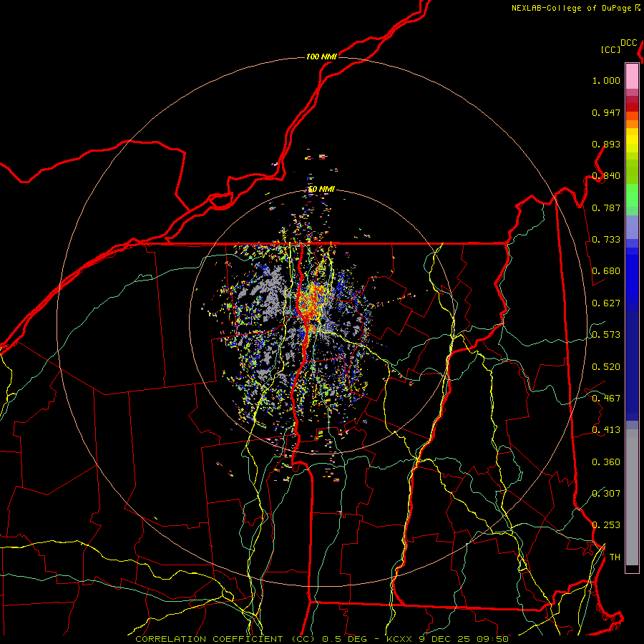Select the 0.253 scale value
This screenshot has width=644, height=644.
[606, 525]
